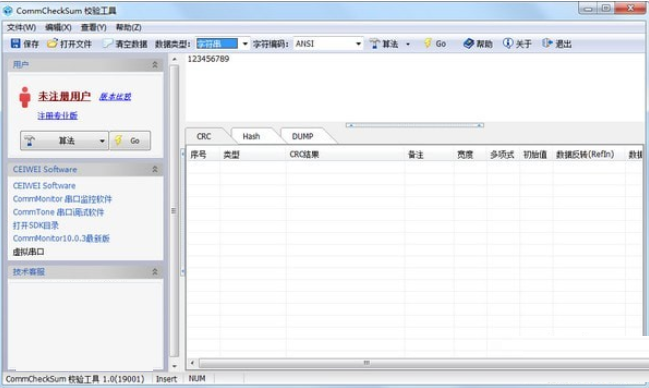Switch to the DUMP tab
Image resolution: width=649 pixels, height=388 pixels.
pyautogui.click(x=303, y=136)
